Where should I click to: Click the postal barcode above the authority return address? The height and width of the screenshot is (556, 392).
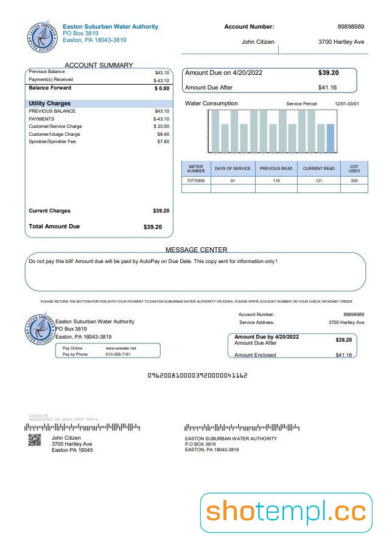[x=242, y=428]
